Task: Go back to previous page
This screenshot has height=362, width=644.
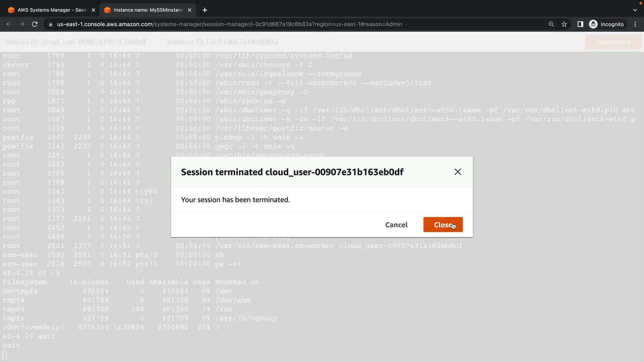Action: (9, 24)
